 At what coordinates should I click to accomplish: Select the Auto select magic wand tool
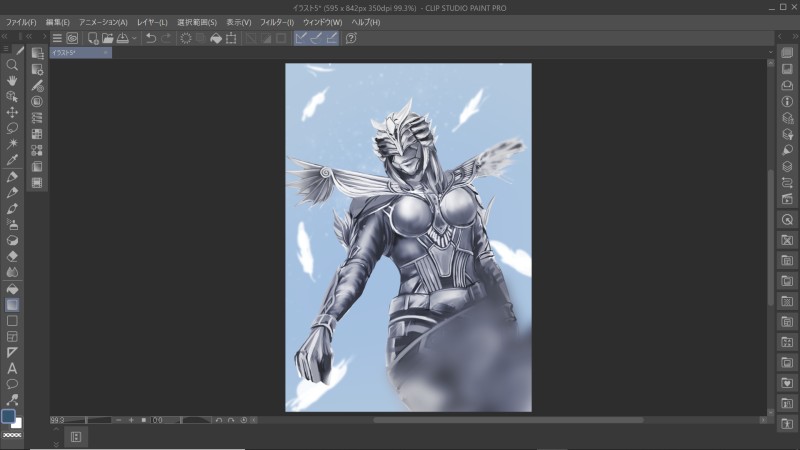click(x=12, y=144)
